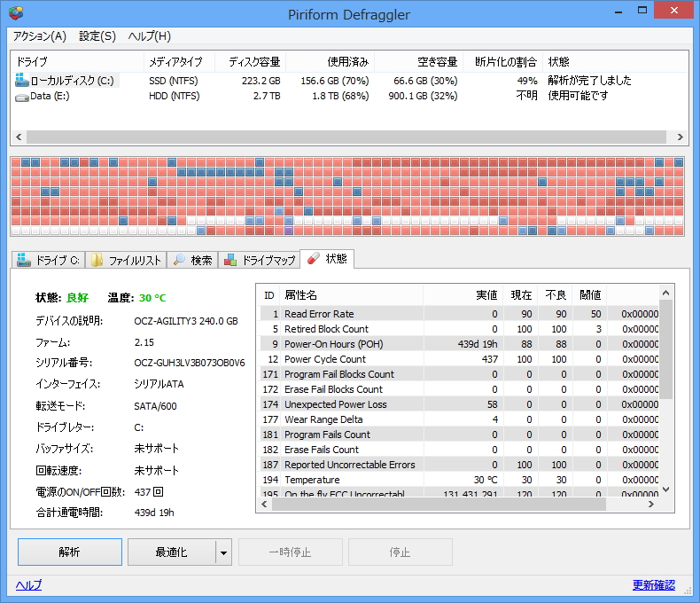
Task: Switch to the 検索 tab
Action: (x=193, y=260)
